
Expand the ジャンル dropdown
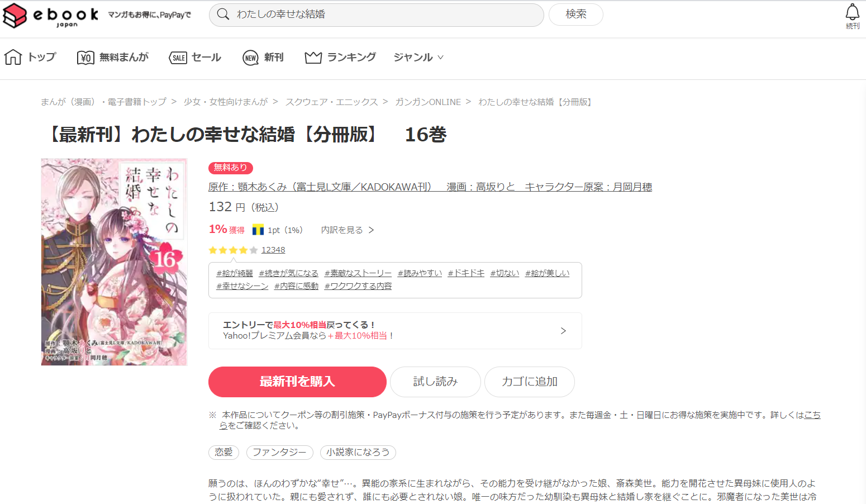(x=418, y=57)
